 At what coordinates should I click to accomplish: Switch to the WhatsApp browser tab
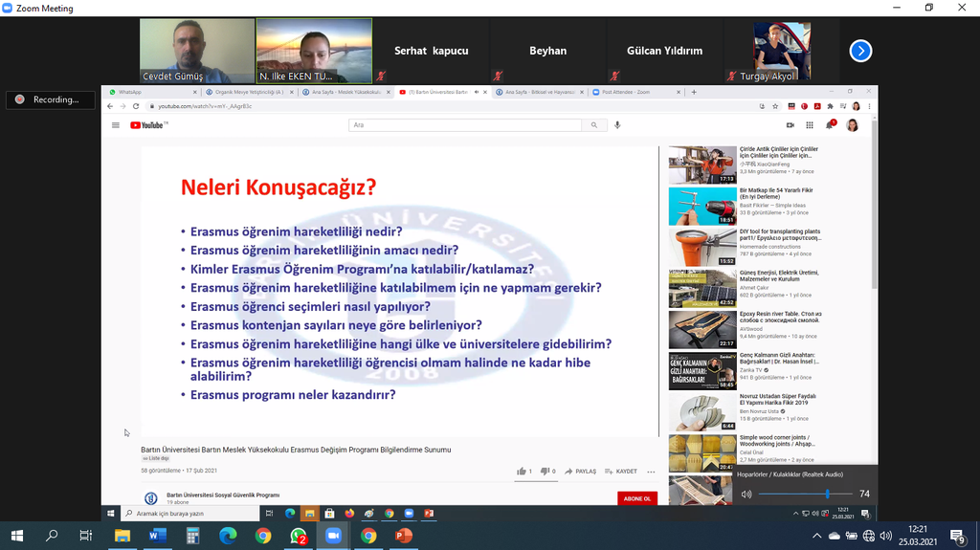pyautogui.click(x=152, y=92)
